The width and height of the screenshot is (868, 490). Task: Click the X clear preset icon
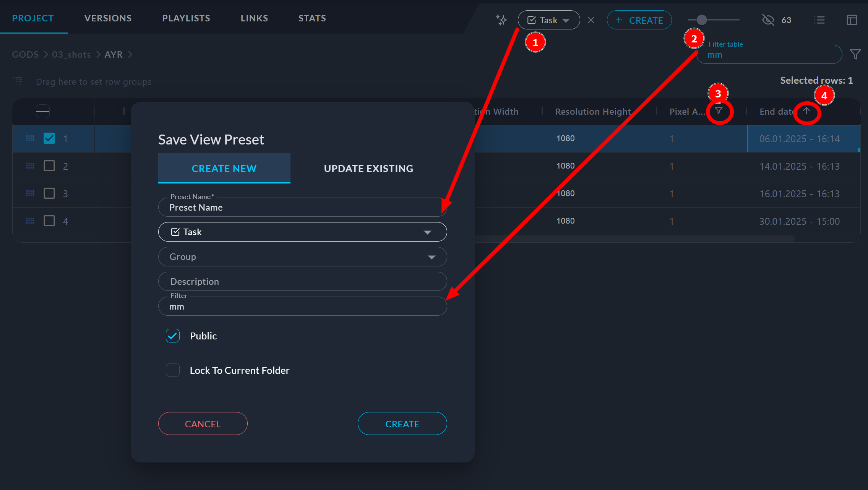pos(591,20)
